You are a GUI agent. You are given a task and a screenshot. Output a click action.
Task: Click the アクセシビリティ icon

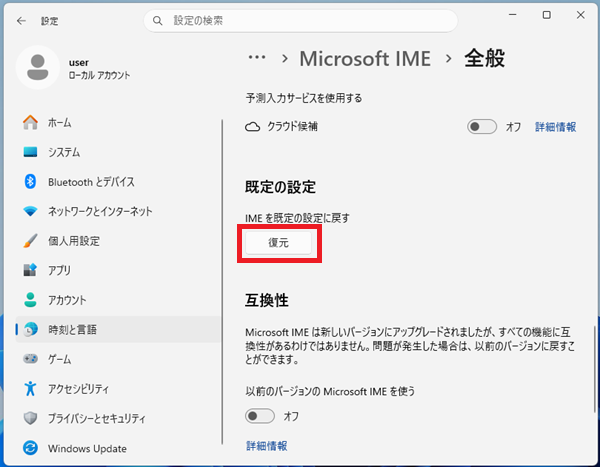coord(30,388)
